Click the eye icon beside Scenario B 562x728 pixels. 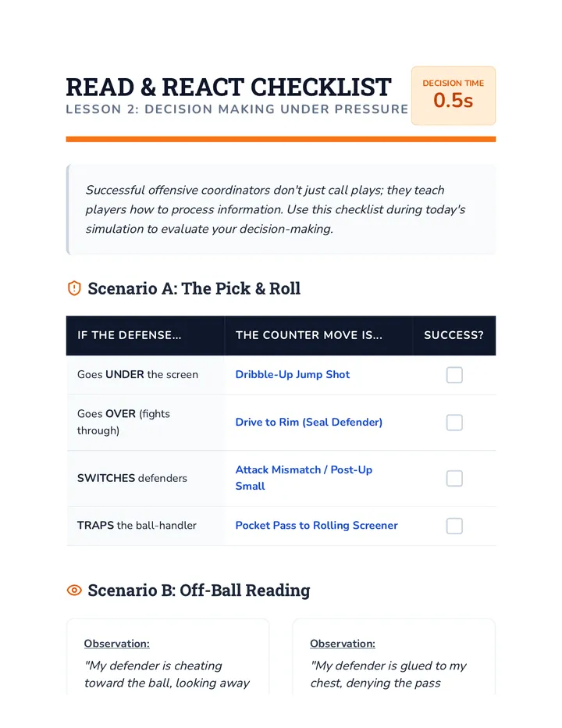[x=74, y=590]
